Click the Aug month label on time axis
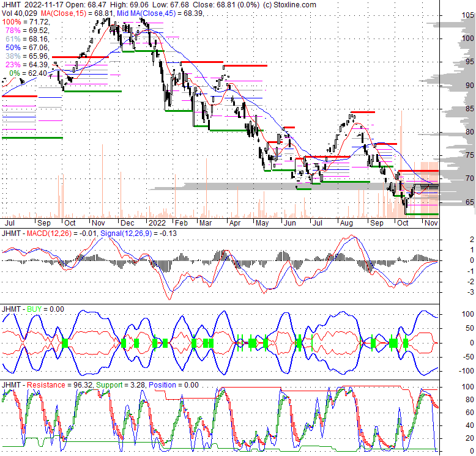Screen dimensions: 476x456 point(346,223)
